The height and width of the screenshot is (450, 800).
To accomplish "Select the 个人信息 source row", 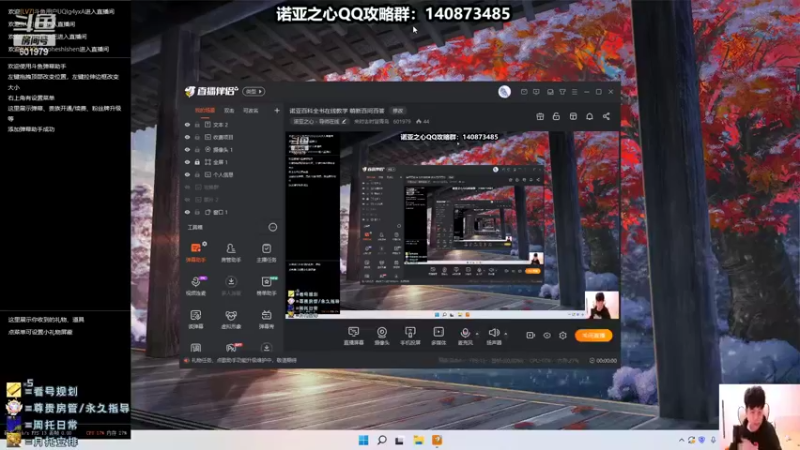I will 231,174.
